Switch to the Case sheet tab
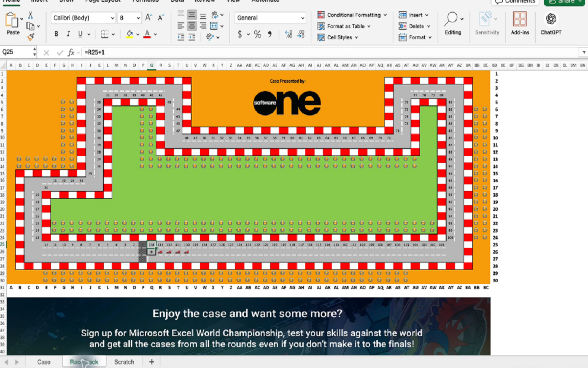This screenshot has height=368, width=588. tap(44, 362)
